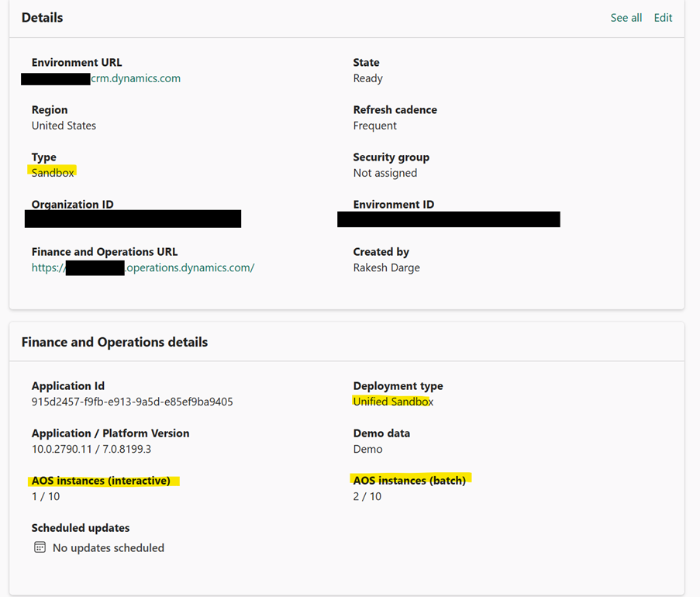Click the Demo value under Demo data
700x597 pixels.
pos(368,449)
